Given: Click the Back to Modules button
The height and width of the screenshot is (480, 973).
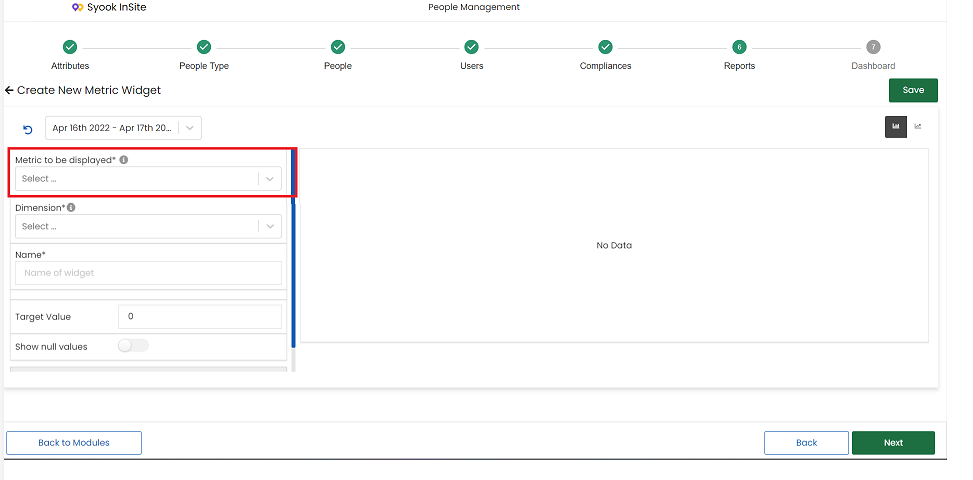Looking at the screenshot, I should pyautogui.click(x=74, y=443).
